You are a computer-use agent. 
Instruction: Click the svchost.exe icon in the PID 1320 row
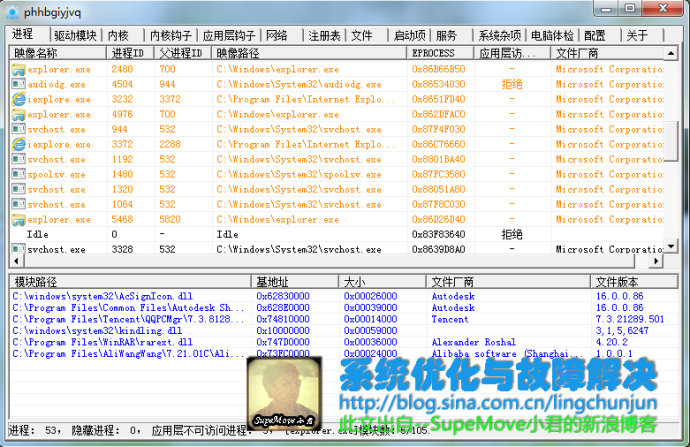coord(18,189)
